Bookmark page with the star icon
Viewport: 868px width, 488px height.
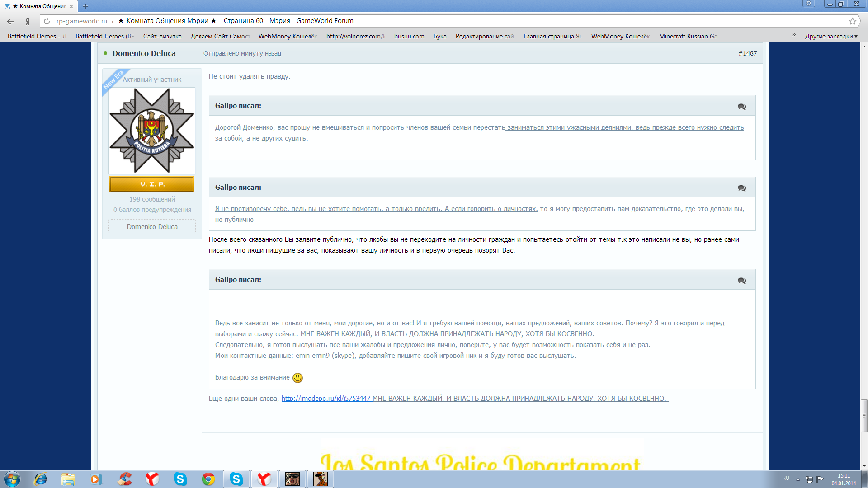(852, 21)
